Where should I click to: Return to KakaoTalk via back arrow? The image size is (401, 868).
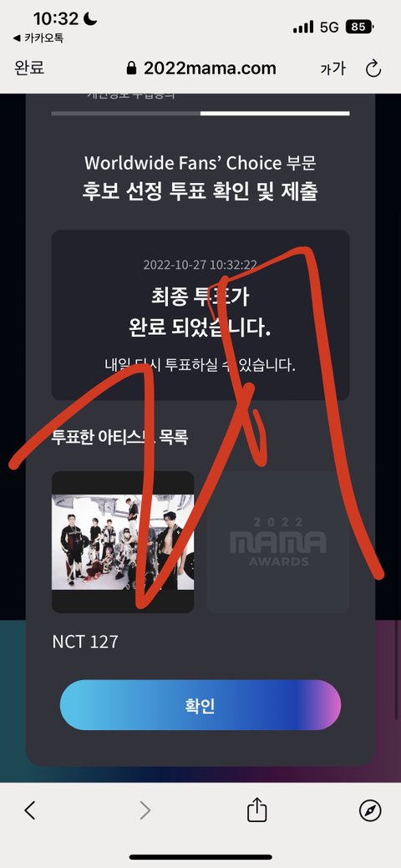coord(38,38)
